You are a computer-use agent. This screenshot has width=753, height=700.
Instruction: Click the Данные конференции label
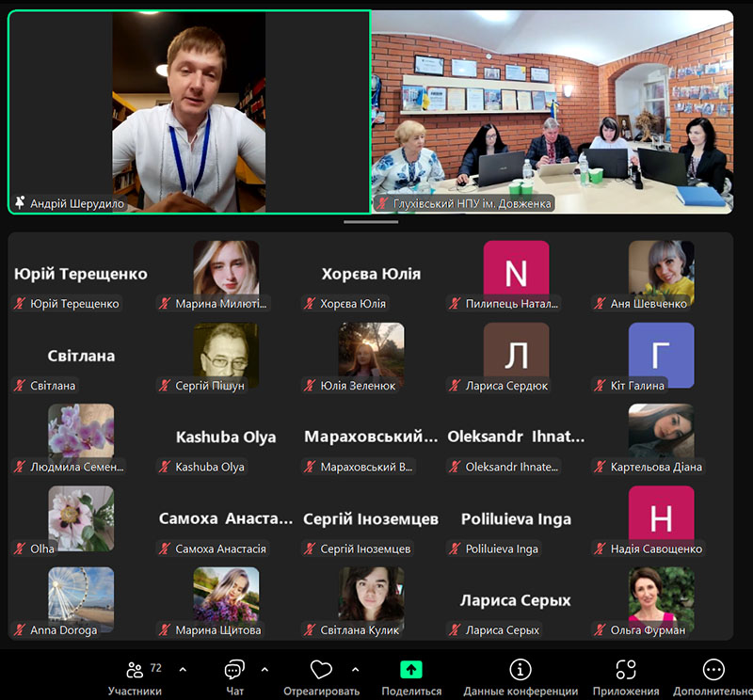(x=521, y=692)
